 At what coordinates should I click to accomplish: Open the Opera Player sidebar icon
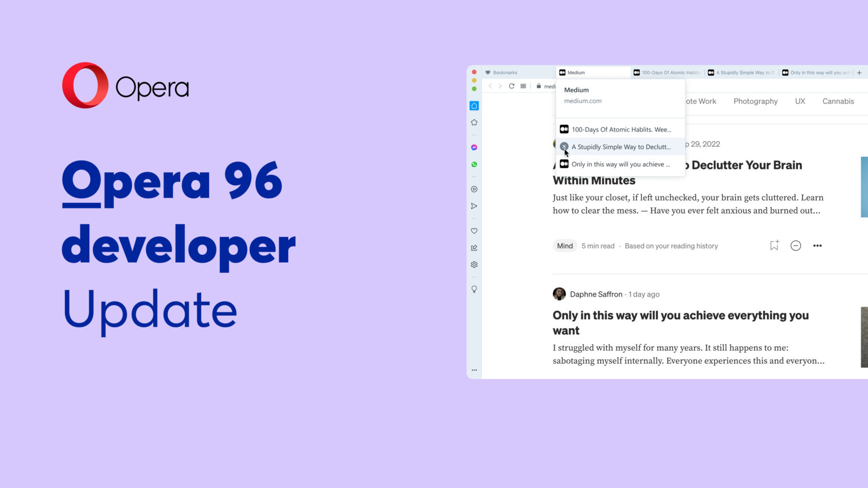click(474, 189)
